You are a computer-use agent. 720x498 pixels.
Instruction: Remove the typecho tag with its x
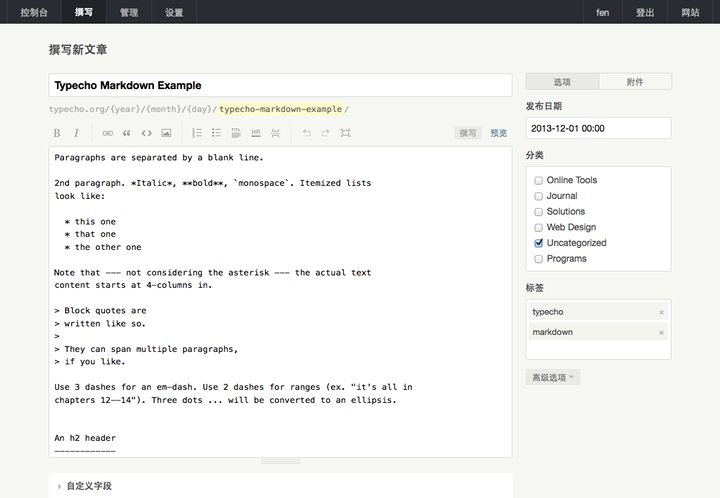(661, 313)
